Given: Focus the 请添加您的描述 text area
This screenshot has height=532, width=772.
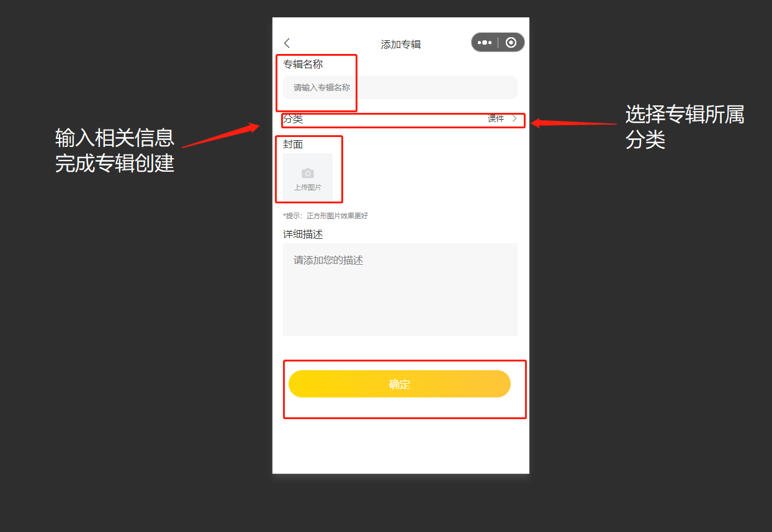Looking at the screenshot, I should pos(400,290).
